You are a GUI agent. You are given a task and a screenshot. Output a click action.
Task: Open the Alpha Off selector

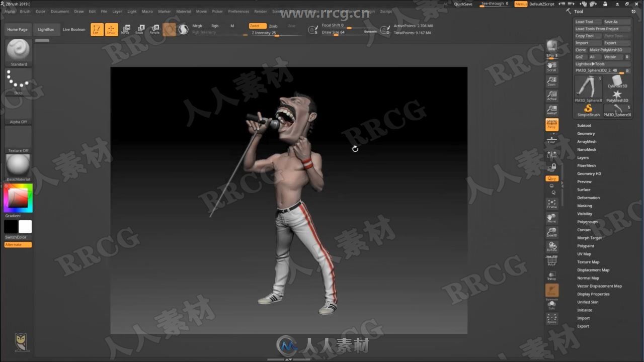point(19,111)
